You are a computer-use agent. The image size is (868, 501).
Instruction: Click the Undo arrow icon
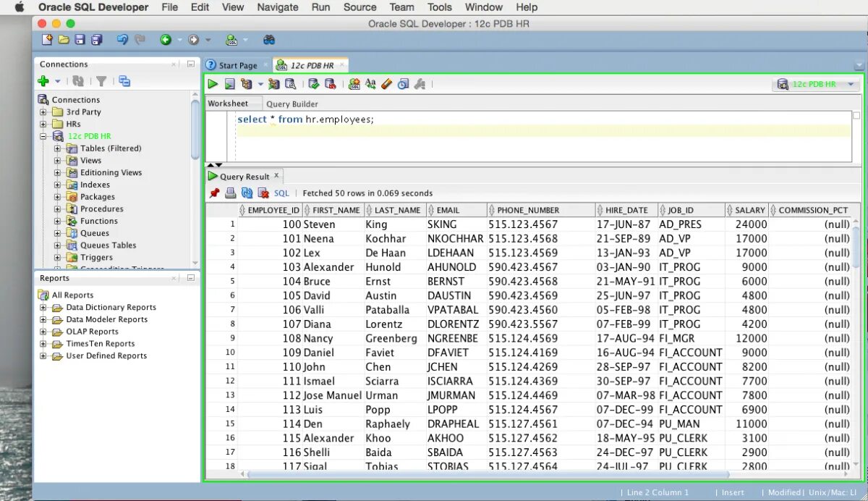pos(122,40)
